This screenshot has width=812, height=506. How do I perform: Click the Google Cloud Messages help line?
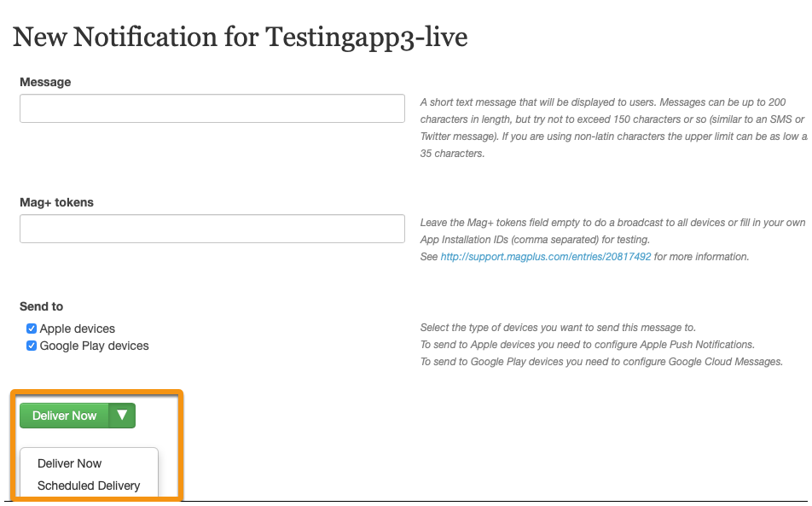click(x=601, y=362)
